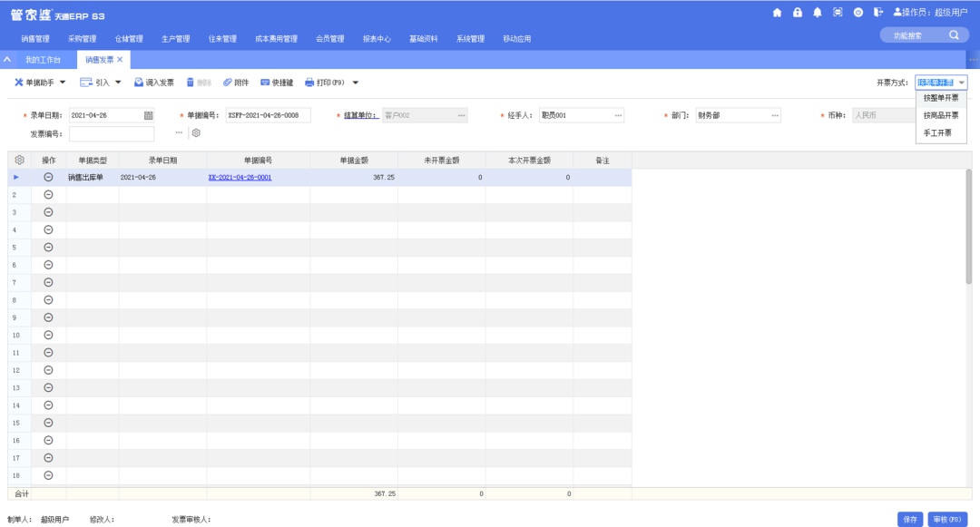Open the 打印(F9) dropdown arrow
Image resolution: width=980 pixels, height=527 pixels.
[x=356, y=83]
